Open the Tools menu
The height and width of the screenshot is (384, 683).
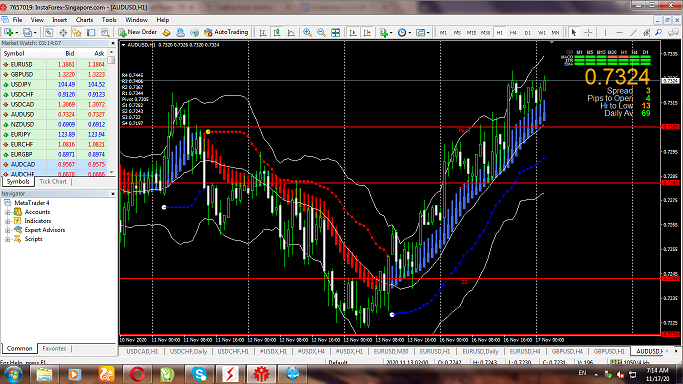109,20
